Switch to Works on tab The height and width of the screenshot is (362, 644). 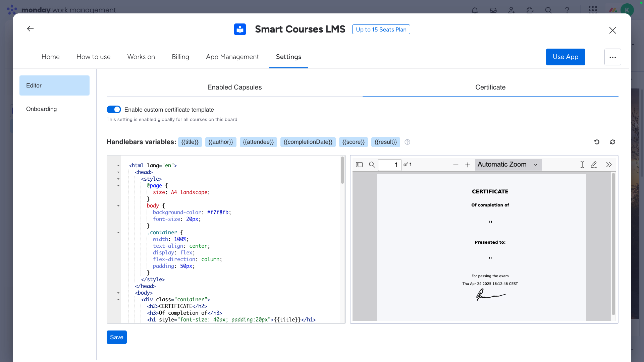141,57
